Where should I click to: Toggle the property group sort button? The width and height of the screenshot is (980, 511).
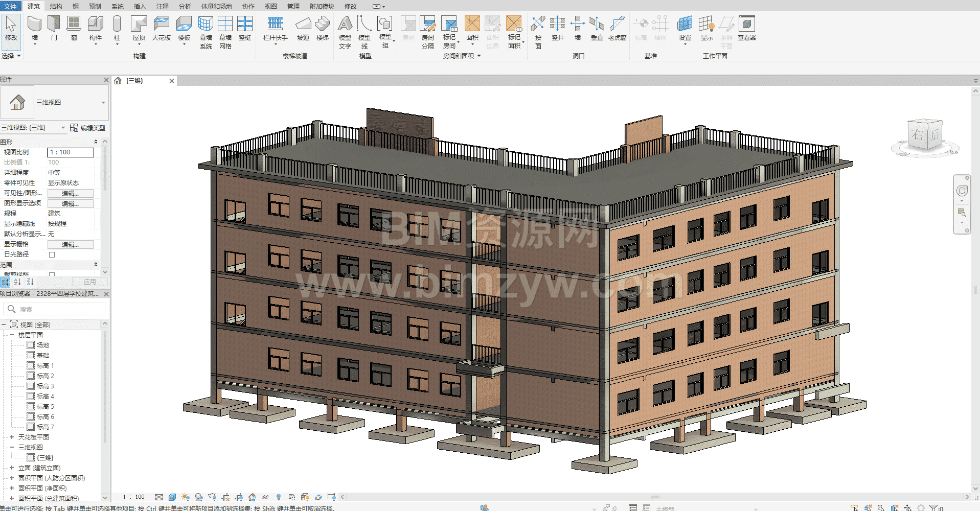click(x=6, y=282)
